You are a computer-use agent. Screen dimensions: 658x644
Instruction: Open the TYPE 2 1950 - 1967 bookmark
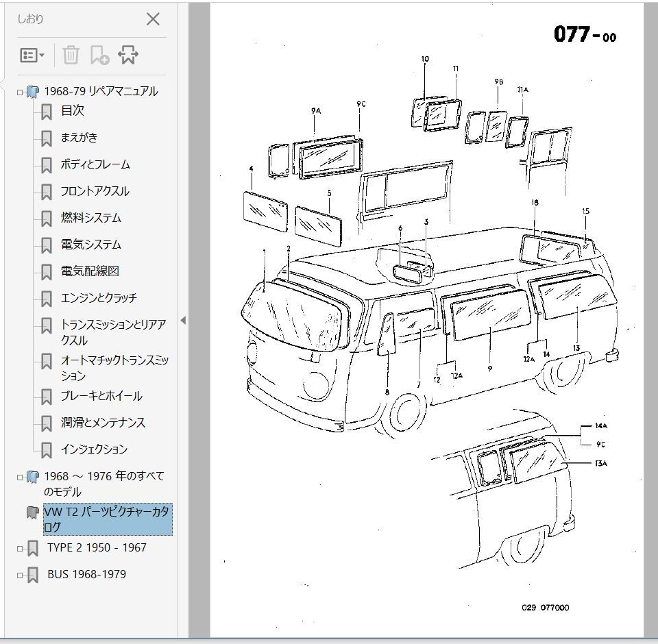pos(97,547)
